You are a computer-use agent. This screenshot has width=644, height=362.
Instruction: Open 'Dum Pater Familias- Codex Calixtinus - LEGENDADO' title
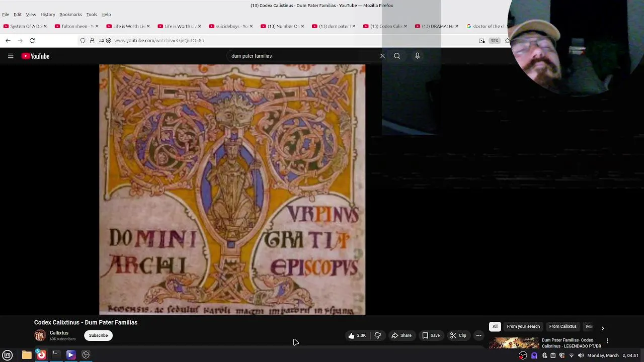click(x=571, y=343)
